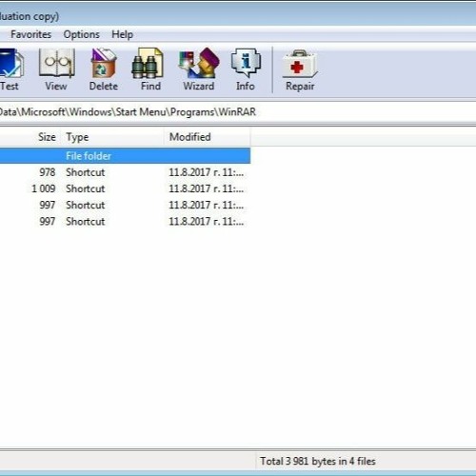
Task: Select the shortcut row sized 978
Action: click(x=125, y=172)
